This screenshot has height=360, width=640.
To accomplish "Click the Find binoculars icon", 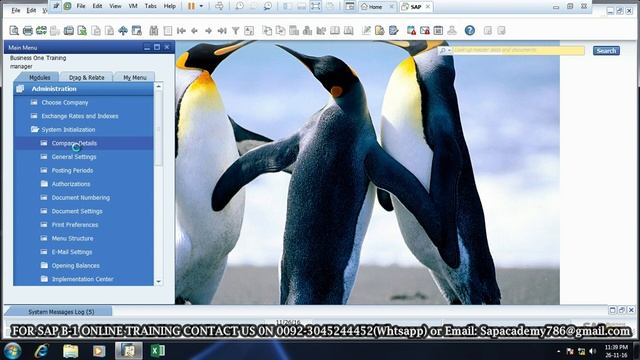I will [x=153, y=31].
